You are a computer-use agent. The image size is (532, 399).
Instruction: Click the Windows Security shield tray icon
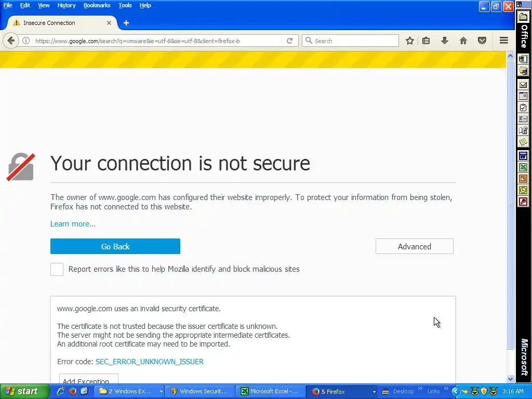click(x=484, y=392)
